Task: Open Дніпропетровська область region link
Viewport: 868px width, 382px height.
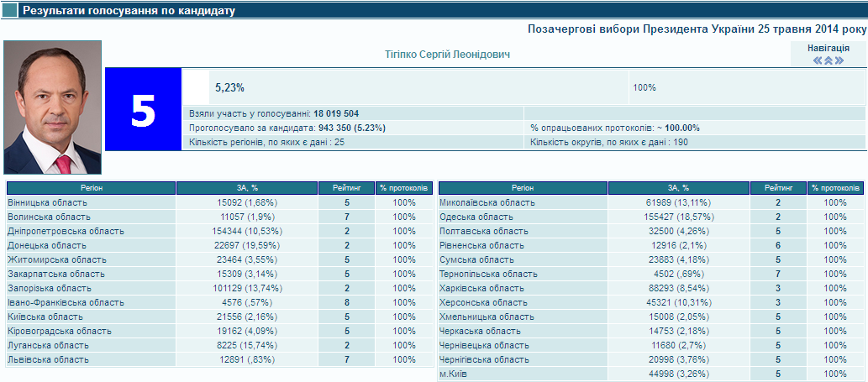Action: [66, 231]
